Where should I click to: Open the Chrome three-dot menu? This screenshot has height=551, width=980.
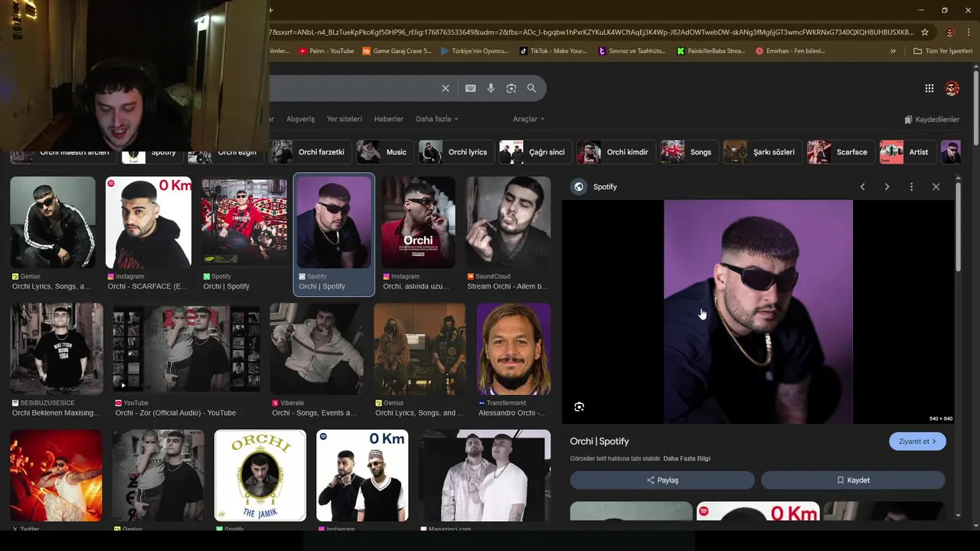click(969, 32)
